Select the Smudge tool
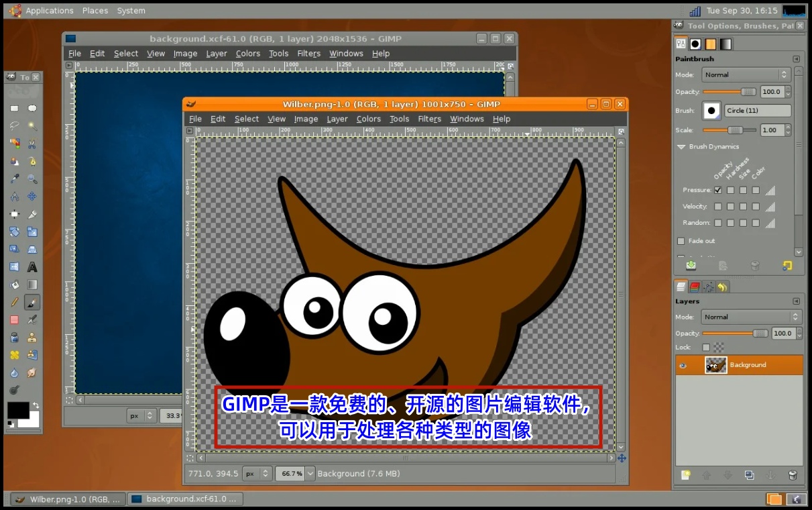Image resolution: width=812 pixels, height=510 pixels. (32, 372)
